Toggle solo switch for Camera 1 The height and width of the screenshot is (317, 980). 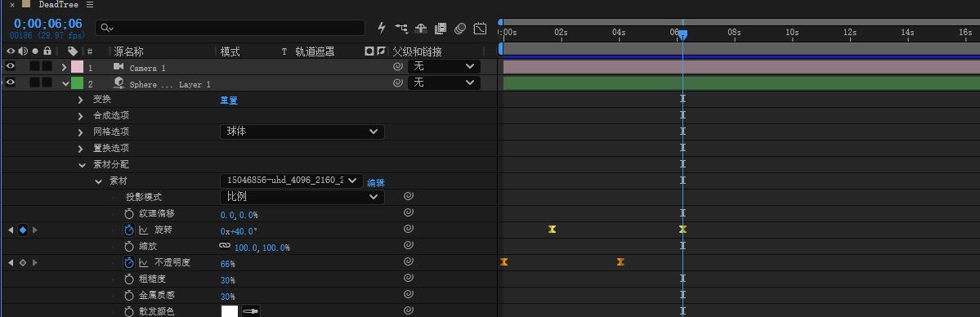click(35, 65)
